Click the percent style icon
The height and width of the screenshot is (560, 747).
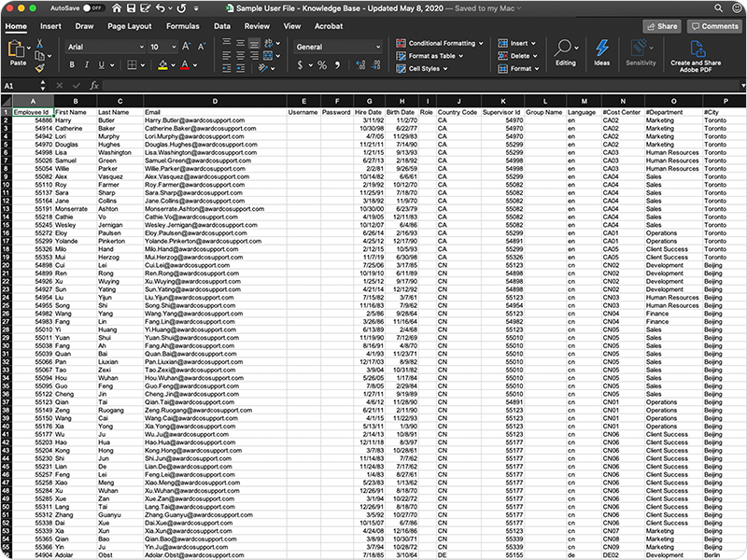point(322,65)
